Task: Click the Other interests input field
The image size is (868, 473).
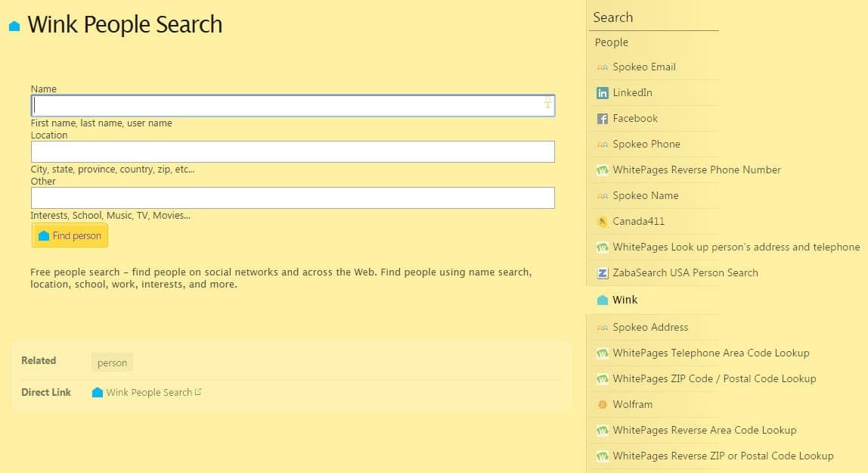Action: pyautogui.click(x=293, y=198)
